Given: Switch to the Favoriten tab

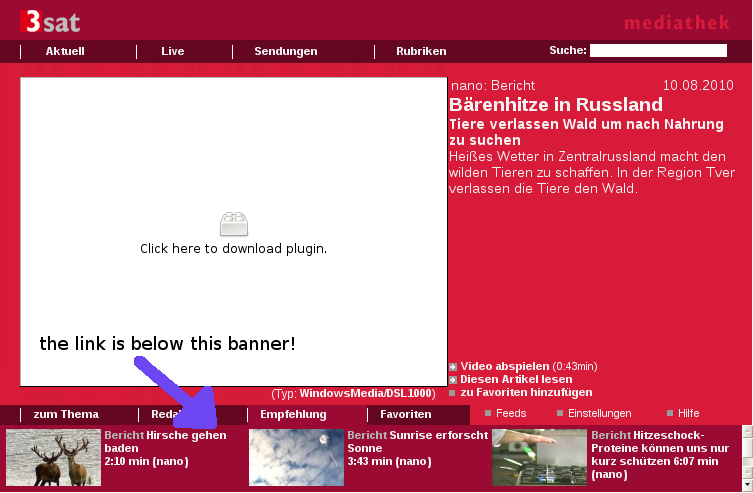Looking at the screenshot, I should pyautogui.click(x=406, y=414).
